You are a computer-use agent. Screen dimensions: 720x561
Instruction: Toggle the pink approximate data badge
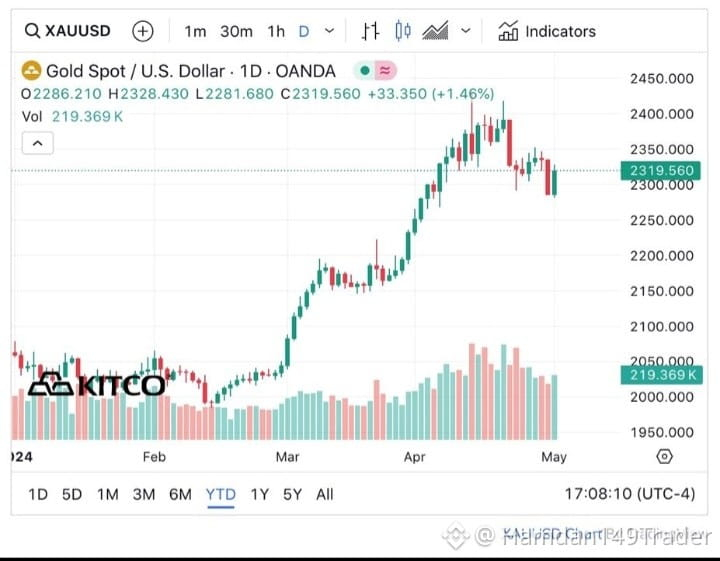pyautogui.click(x=386, y=71)
